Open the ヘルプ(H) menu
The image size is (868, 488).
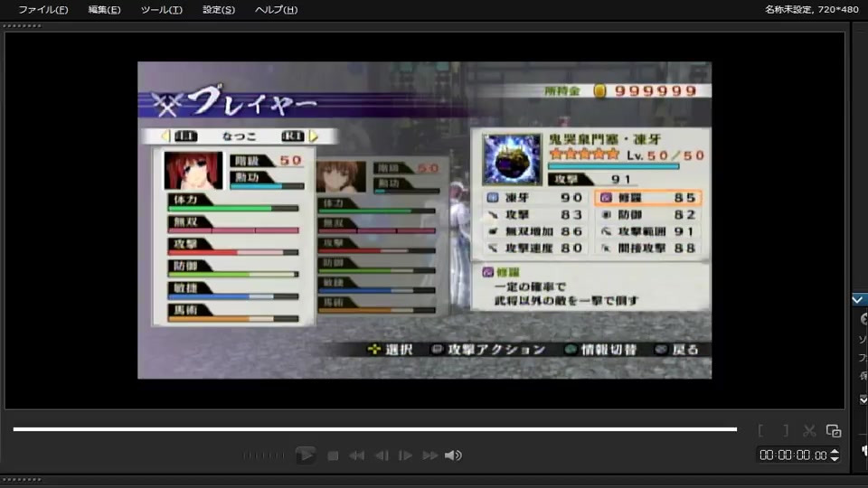(x=276, y=9)
